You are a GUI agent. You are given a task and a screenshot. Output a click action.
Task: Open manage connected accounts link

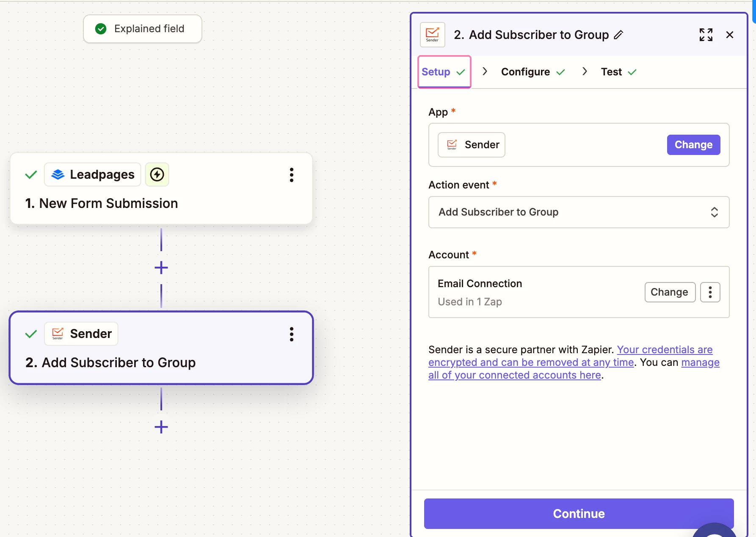574,369
